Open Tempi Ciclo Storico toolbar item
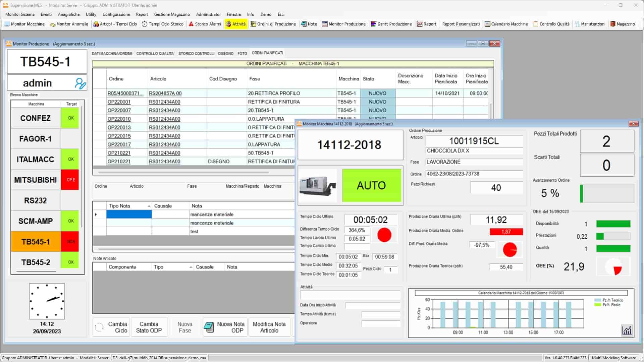This screenshot has width=644, height=362. pyautogui.click(x=163, y=24)
